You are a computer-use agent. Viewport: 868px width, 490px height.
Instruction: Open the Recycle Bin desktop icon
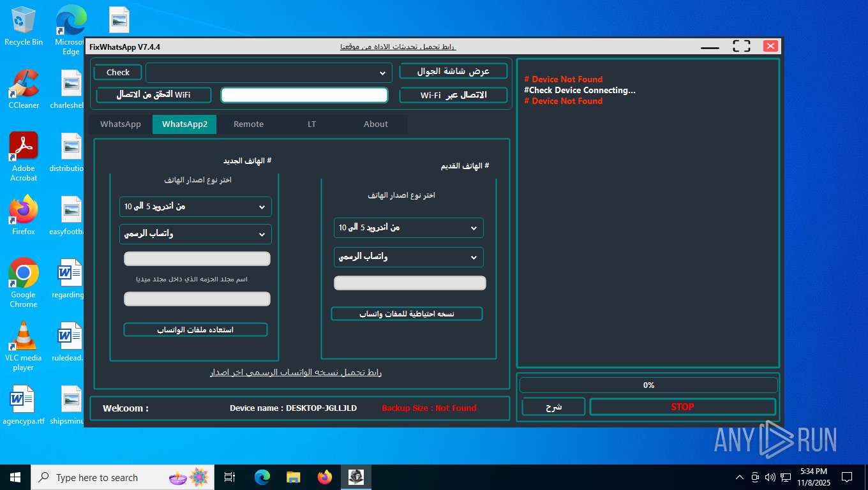point(24,26)
